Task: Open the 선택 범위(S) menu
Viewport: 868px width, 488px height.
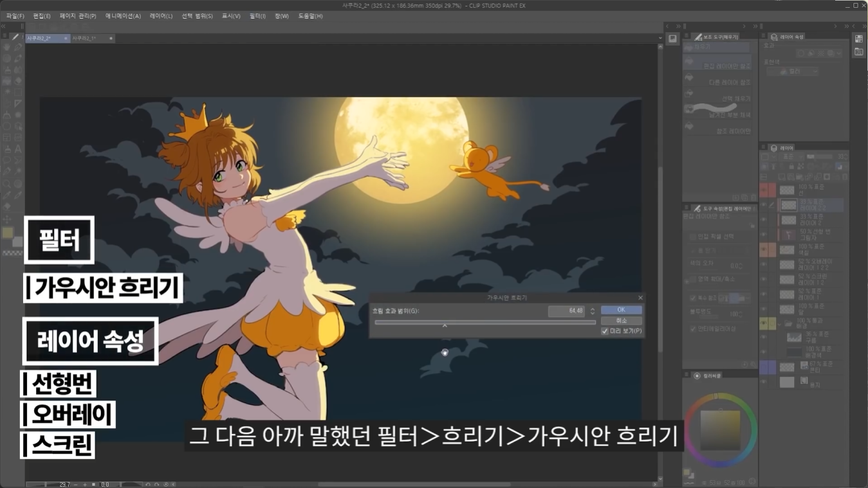Action: click(x=197, y=16)
